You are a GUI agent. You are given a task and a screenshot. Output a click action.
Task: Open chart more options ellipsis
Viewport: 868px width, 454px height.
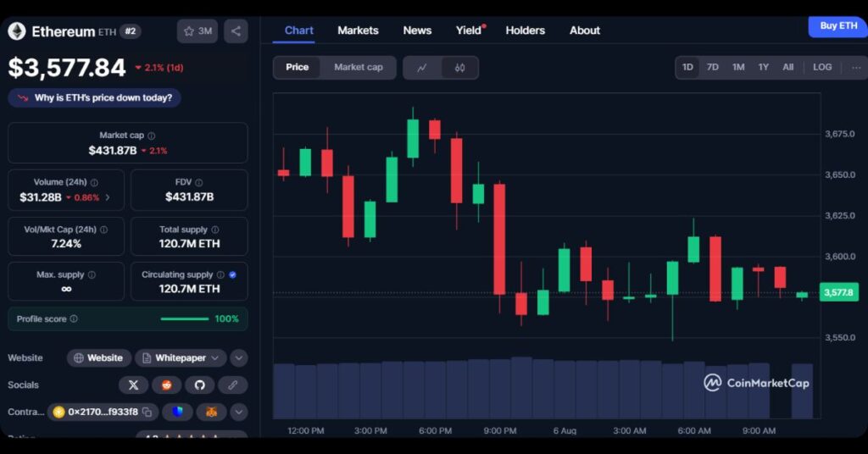(856, 68)
